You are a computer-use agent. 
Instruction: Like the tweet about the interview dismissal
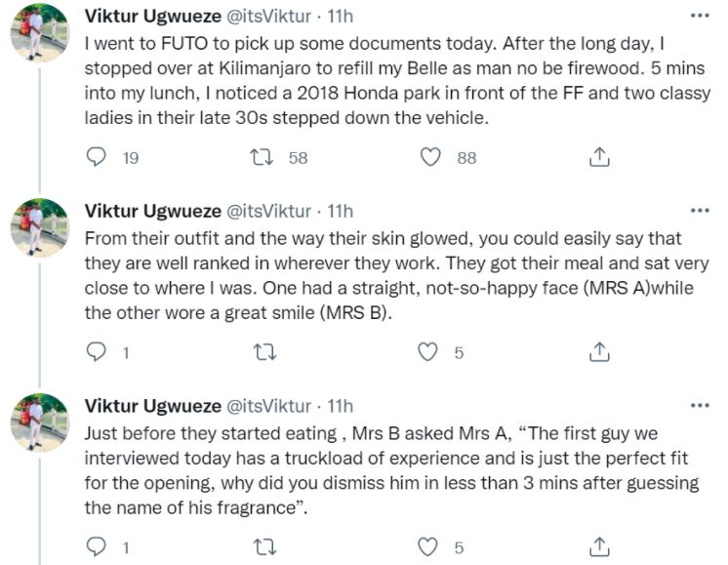click(x=428, y=545)
